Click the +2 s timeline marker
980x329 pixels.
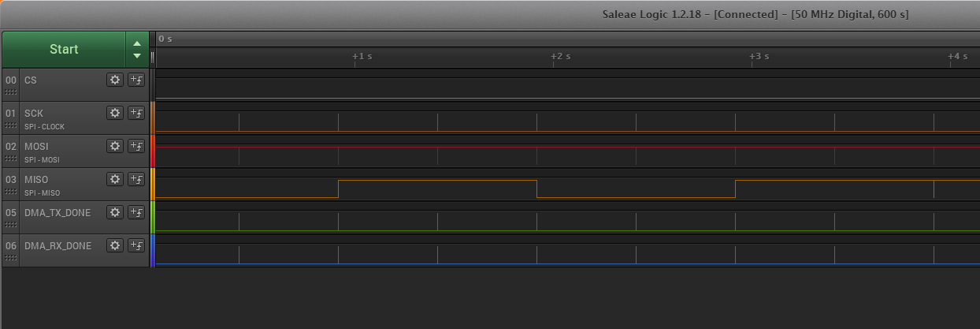coord(560,56)
